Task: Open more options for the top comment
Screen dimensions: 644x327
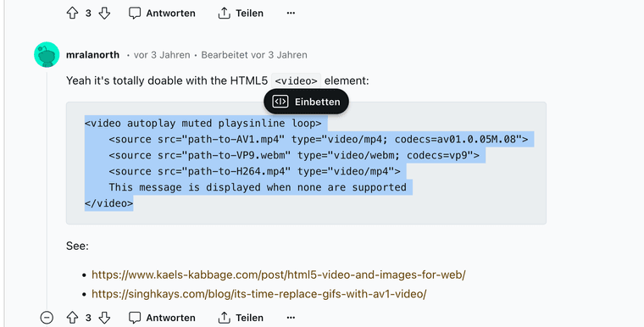Action: click(291, 14)
